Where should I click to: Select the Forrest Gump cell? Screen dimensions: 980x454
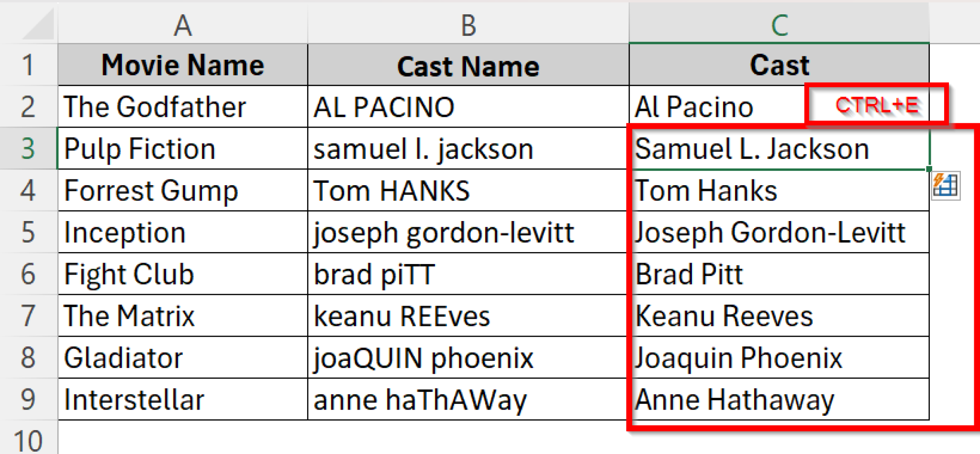[x=182, y=190]
